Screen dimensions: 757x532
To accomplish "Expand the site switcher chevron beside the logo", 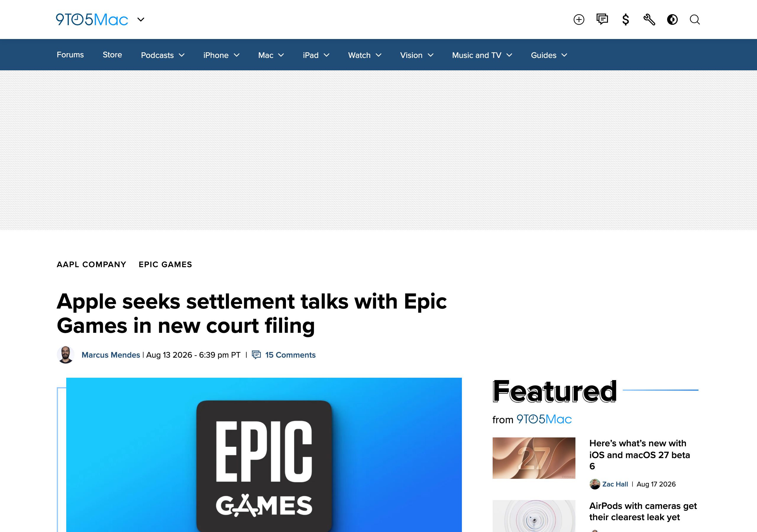I will [x=141, y=20].
